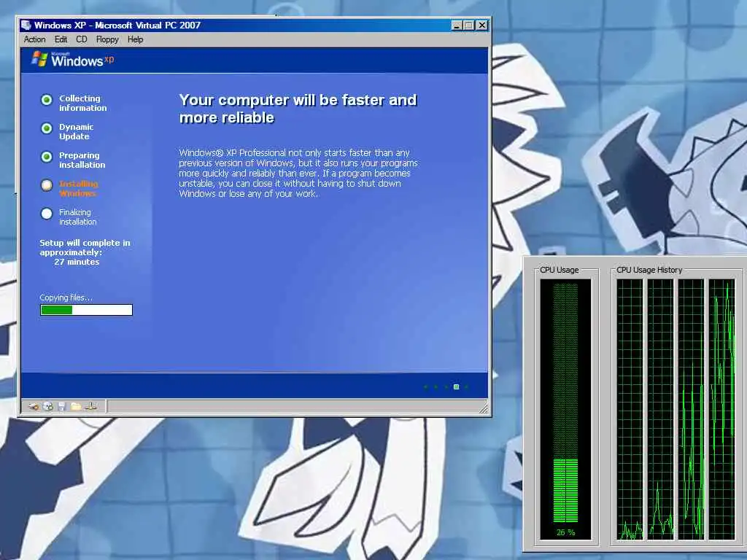
Task: Click the second CPU Usage History graph
Action: [x=661, y=410]
